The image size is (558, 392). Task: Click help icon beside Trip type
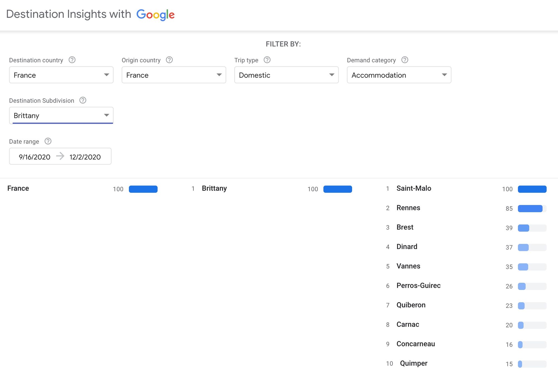tap(267, 60)
